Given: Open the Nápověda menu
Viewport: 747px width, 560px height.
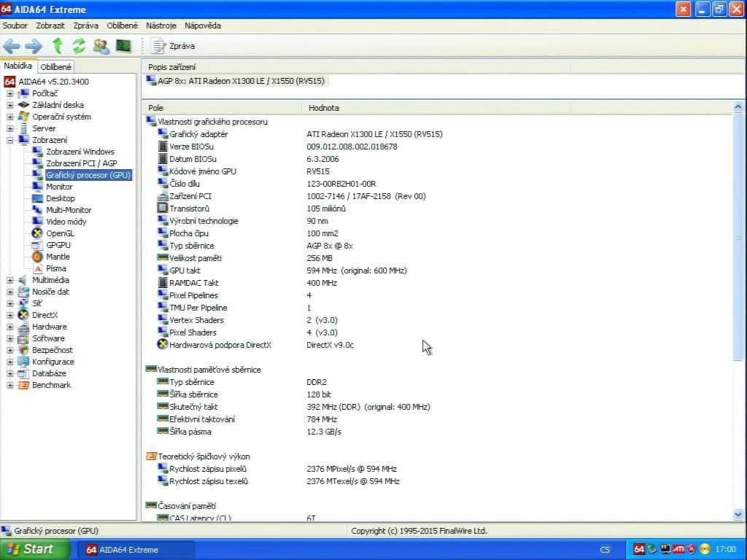Looking at the screenshot, I should pos(203,26).
